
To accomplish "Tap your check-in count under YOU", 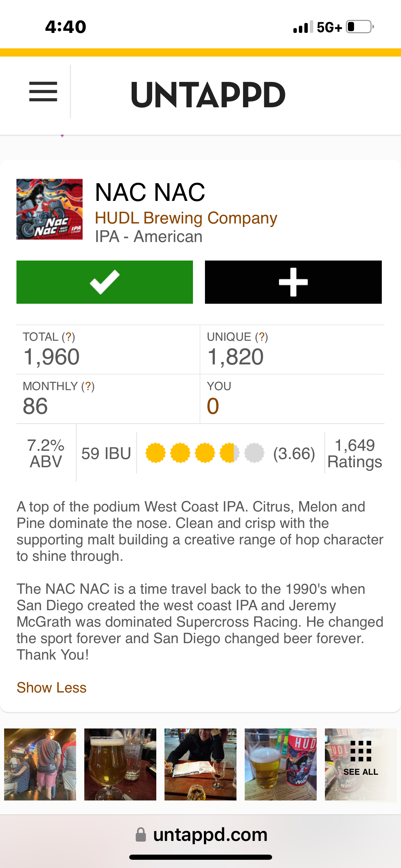I will [x=213, y=406].
